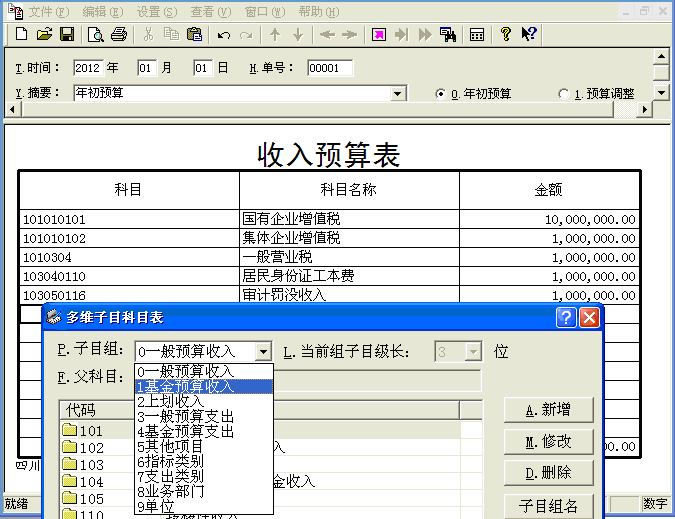Open the 文件(F) menu
The image size is (675, 519).
(x=49, y=12)
